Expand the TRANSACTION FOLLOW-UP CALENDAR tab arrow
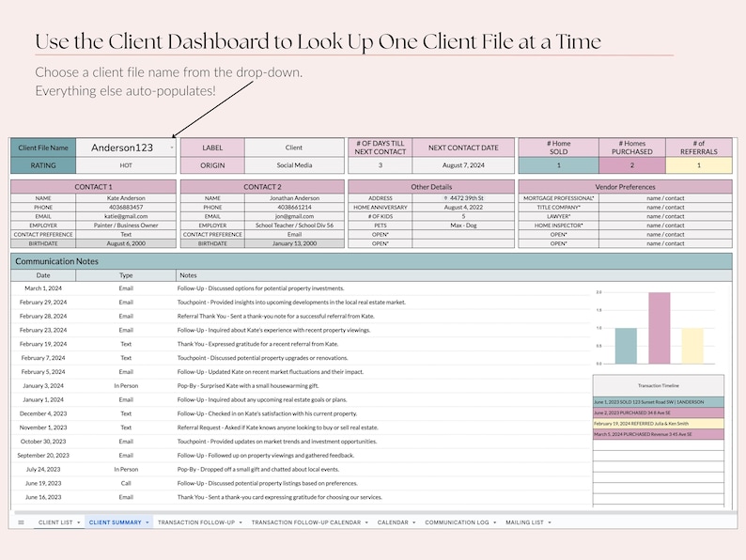Image resolution: width=746 pixels, height=560 pixels. click(366, 522)
